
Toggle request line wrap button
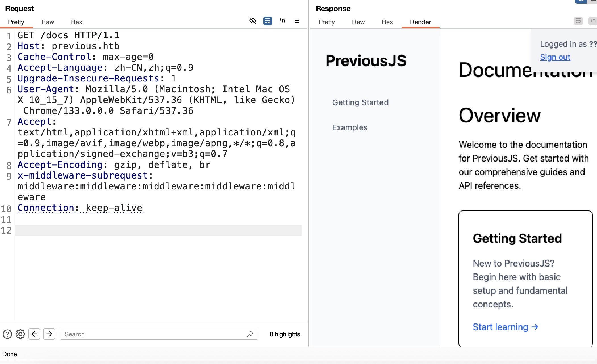point(267,21)
